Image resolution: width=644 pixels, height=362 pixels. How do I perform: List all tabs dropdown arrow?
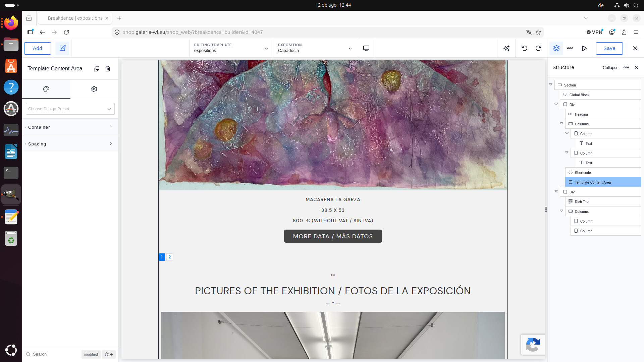(x=586, y=18)
